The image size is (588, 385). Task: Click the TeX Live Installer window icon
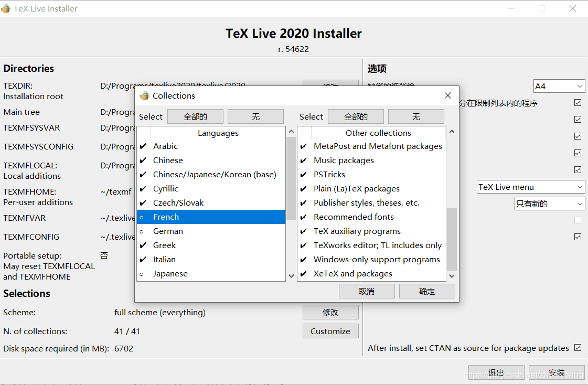[x=6, y=8]
